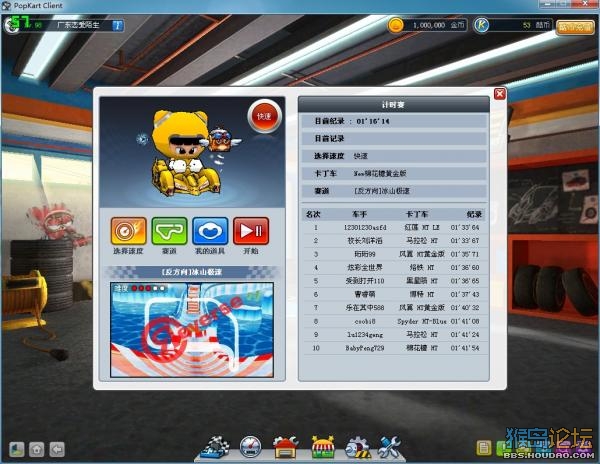This screenshot has height=464, width=600.
Task: Click the PopKart Client title bar icon
Action: coord(6,6)
